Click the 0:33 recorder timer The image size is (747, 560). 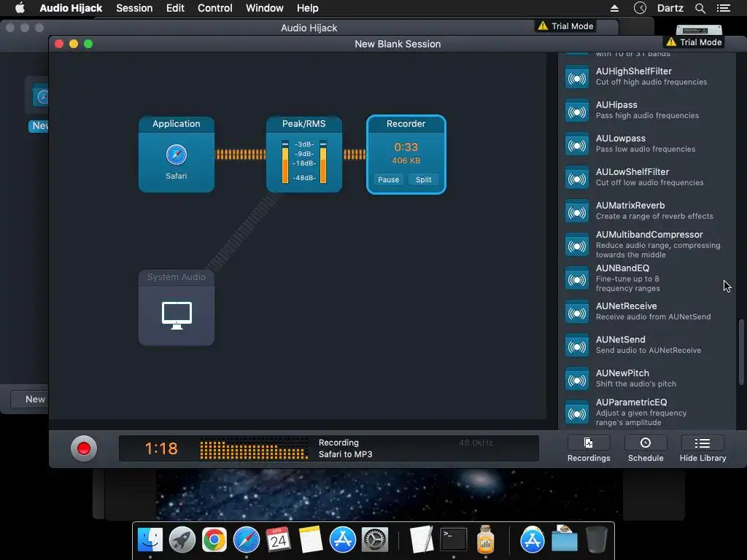tap(406, 147)
